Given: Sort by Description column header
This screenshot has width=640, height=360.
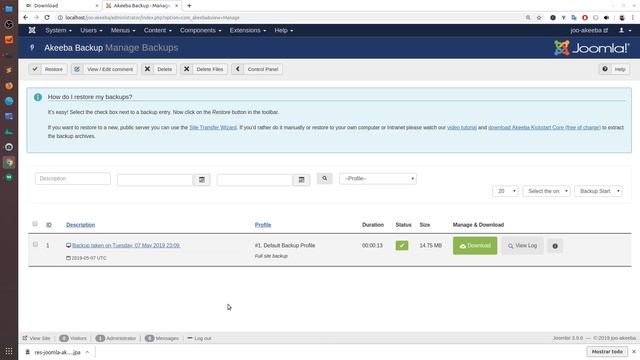Looking at the screenshot, I should point(80,225).
